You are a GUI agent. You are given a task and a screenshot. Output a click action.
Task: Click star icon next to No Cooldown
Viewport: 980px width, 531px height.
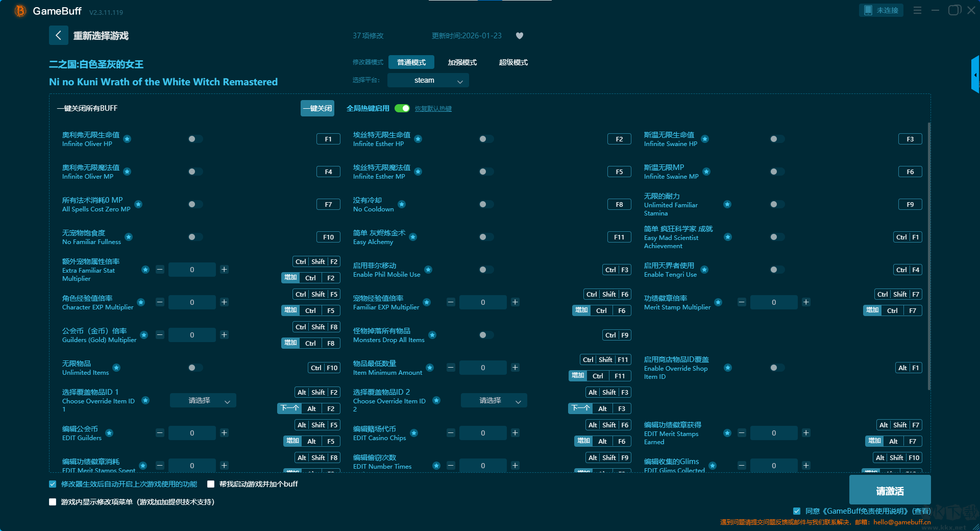click(402, 204)
